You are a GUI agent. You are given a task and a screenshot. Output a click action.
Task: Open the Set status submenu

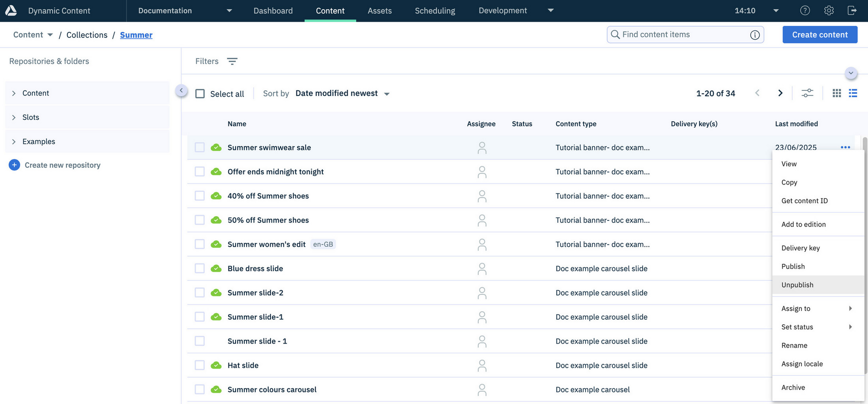point(818,327)
